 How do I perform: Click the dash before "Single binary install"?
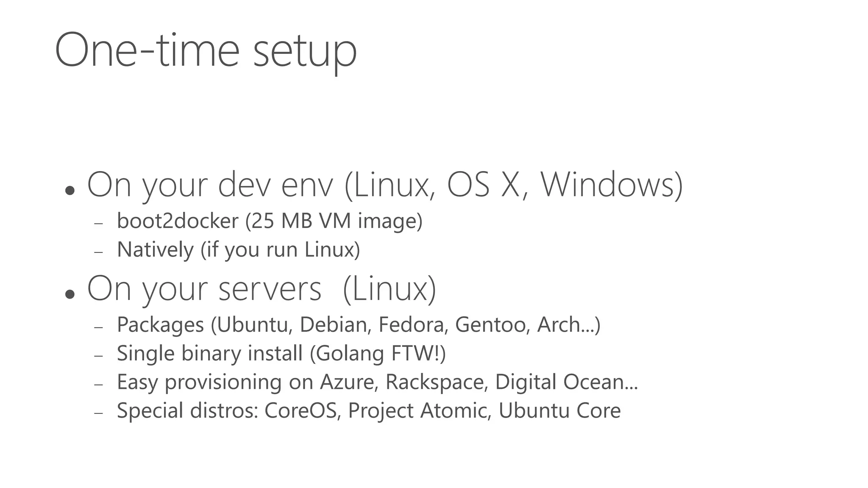click(99, 356)
